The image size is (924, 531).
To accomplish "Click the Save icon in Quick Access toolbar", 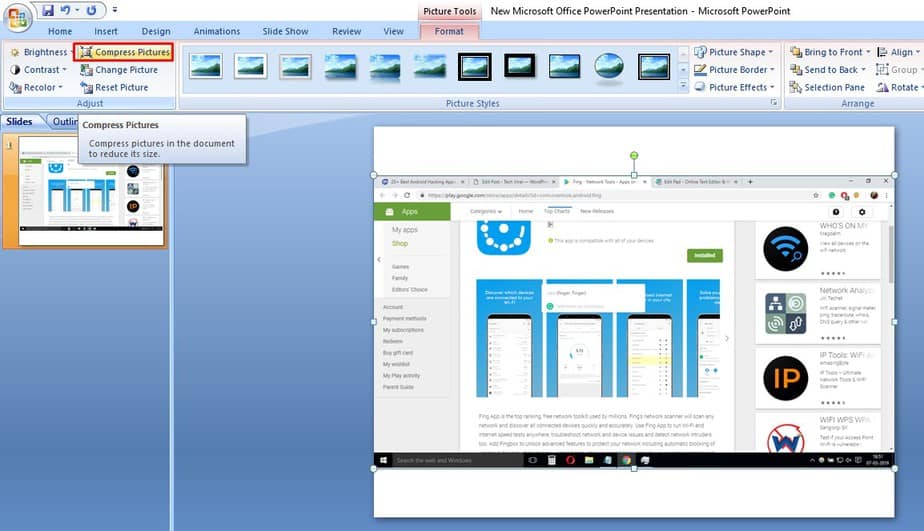I will (x=48, y=10).
